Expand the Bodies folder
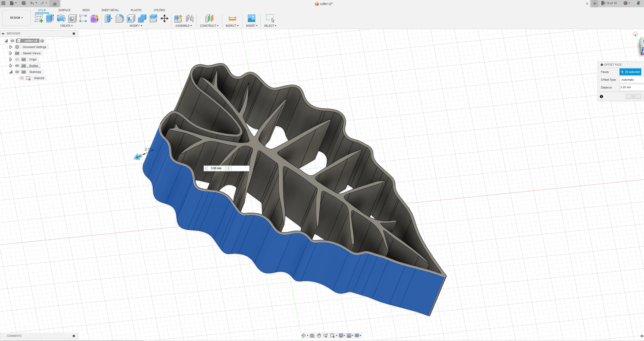 (x=11, y=66)
